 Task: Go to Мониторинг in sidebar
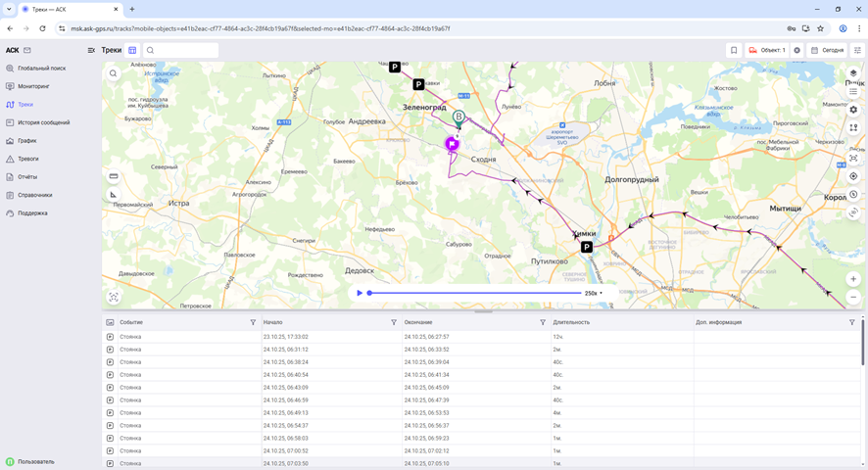33,86
